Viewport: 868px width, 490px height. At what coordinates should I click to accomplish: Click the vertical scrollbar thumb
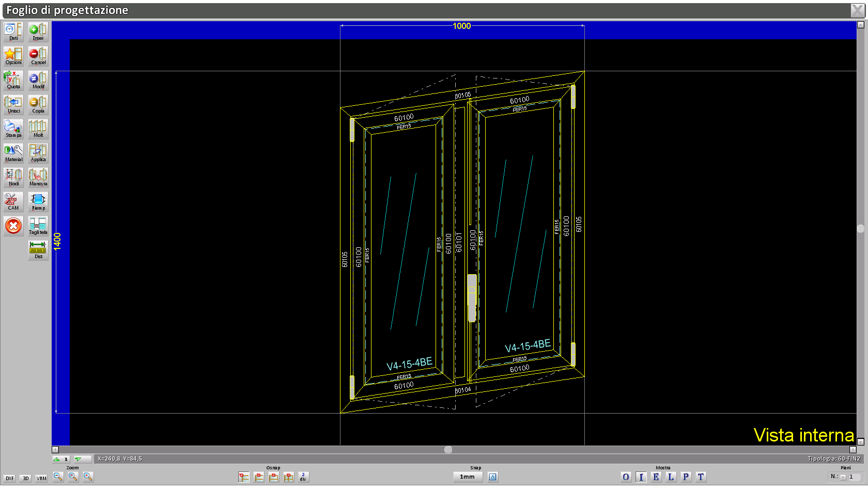tap(861, 229)
